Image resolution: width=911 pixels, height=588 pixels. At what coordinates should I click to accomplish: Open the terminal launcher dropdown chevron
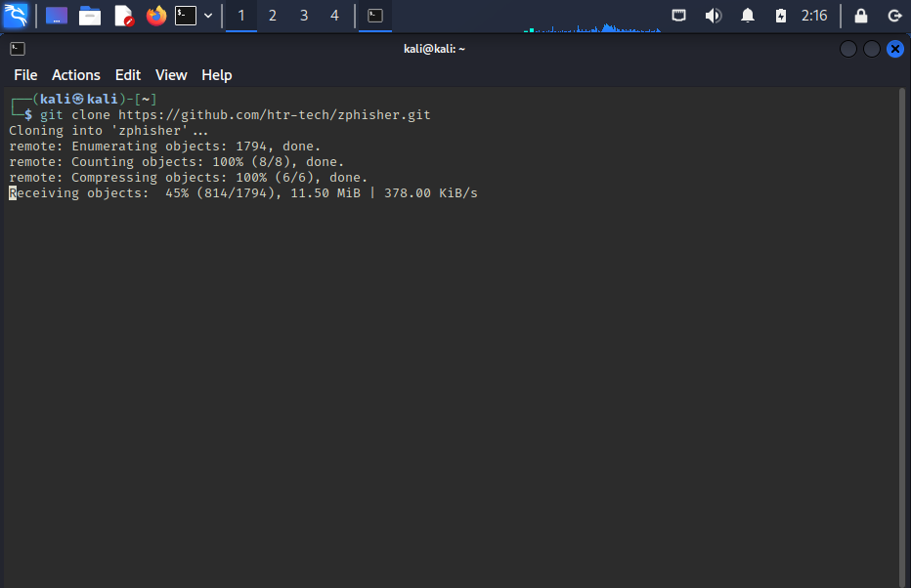206,16
